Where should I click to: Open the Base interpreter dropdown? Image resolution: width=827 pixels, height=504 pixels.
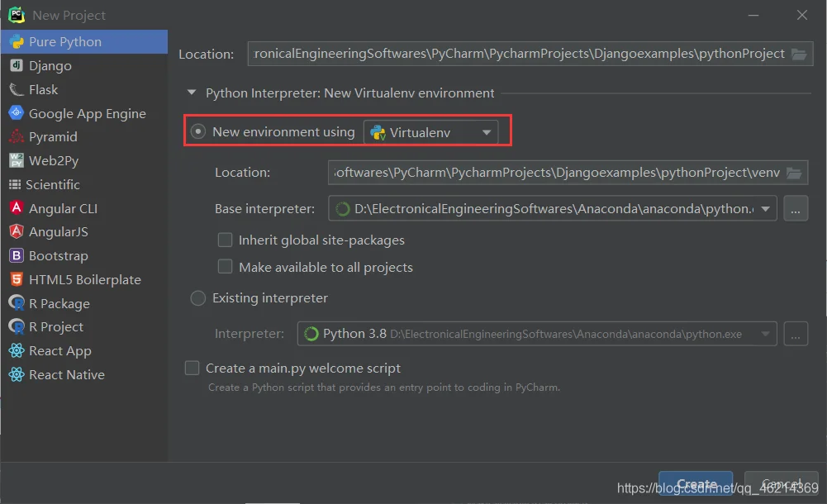pos(552,209)
